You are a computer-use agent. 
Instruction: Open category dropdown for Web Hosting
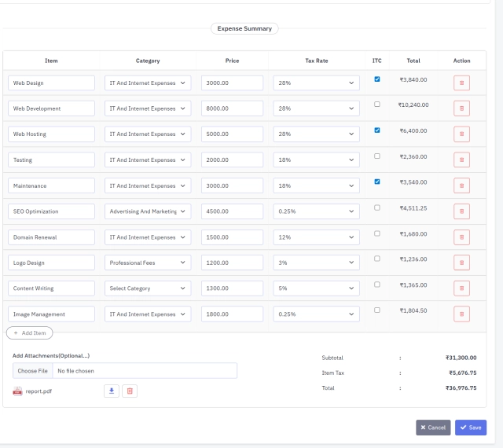coord(148,134)
